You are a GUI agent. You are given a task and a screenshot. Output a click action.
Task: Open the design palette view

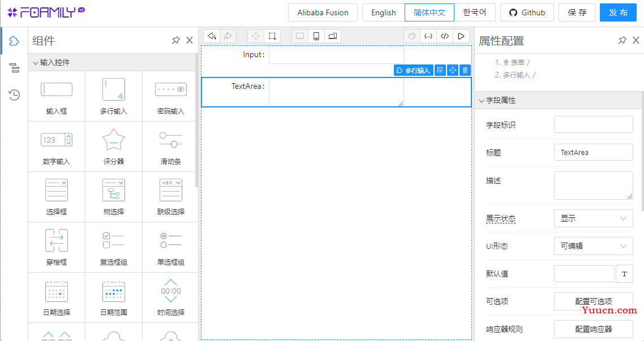(x=412, y=36)
